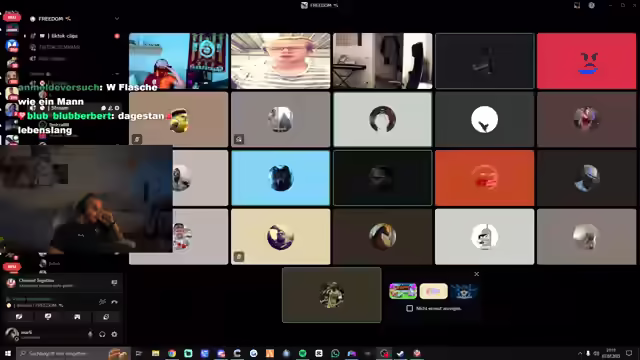The height and width of the screenshot is (360, 640).
Task: Start screen share from voice panel
Action: tap(48, 317)
